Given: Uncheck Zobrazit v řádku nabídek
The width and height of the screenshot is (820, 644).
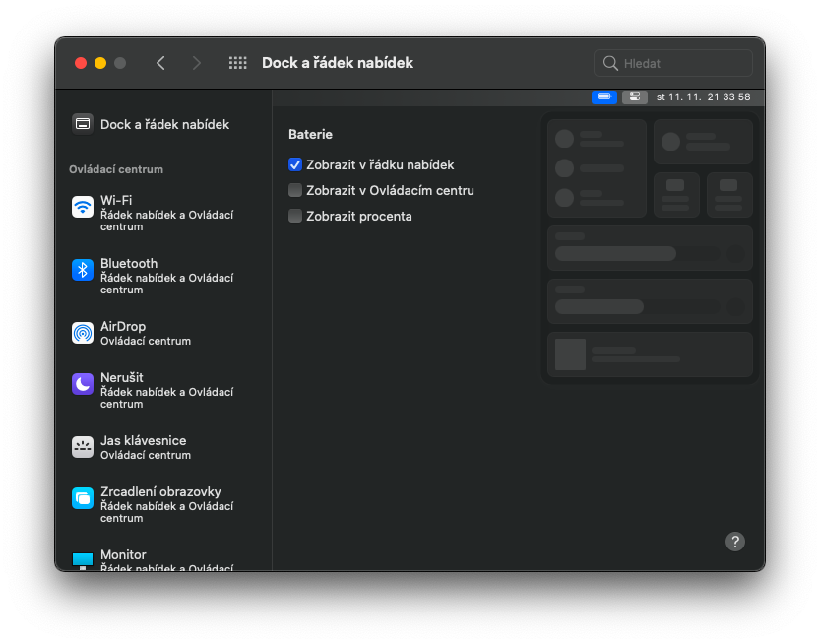Looking at the screenshot, I should pos(295,165).
